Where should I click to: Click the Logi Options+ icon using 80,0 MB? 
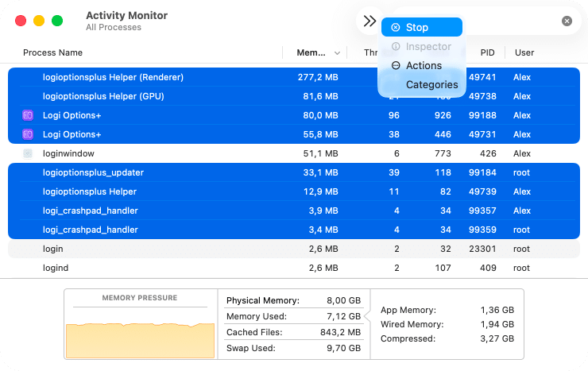[x=27, y=115]
